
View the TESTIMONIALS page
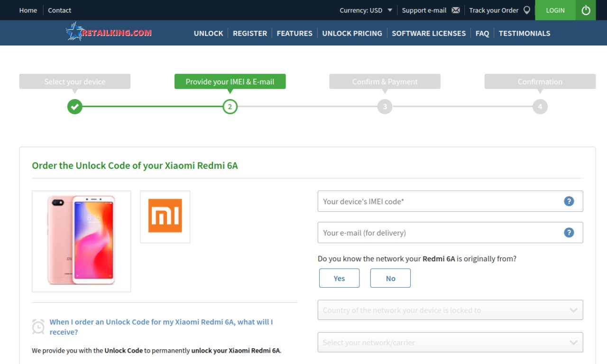(524, 33)
